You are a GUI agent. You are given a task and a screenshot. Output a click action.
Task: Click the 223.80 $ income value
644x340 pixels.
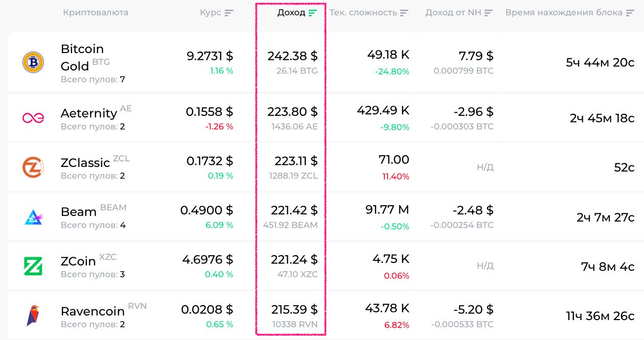pos(292,111)
